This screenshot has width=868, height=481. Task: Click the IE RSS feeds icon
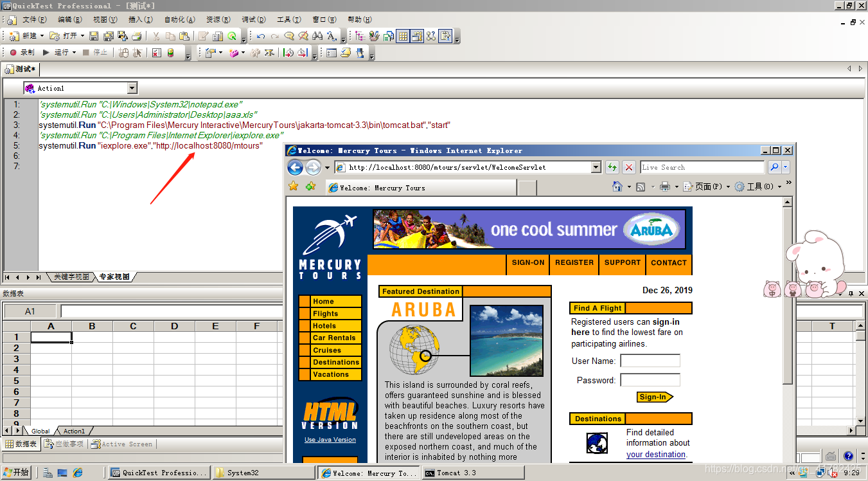tap(641, 186)
